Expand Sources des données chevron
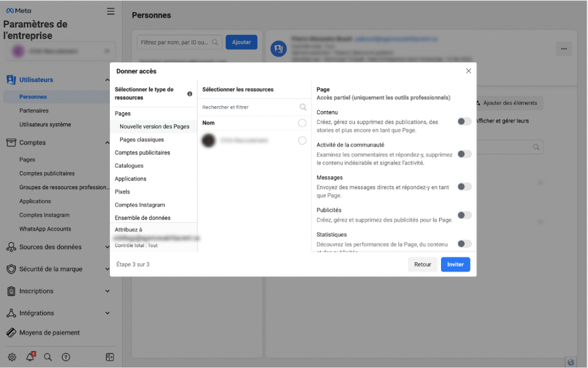This screenshot has height=368, width=588. (107, 247)
